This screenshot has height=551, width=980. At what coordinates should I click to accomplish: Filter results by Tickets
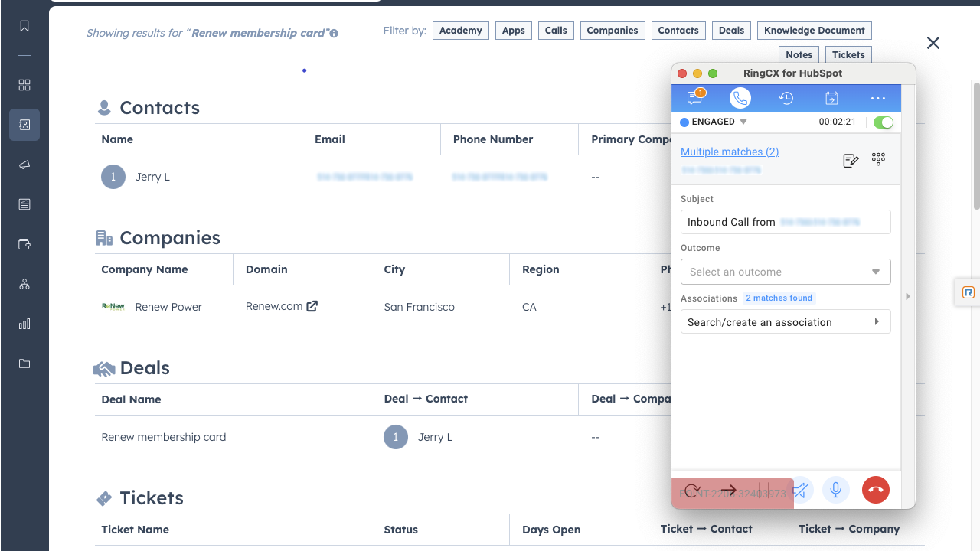coord(848,54)
